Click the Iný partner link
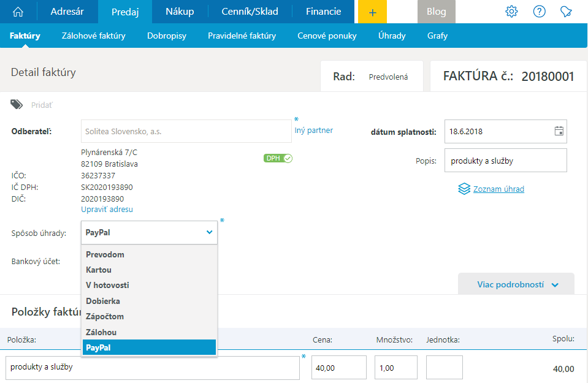 tap(314, 131)
